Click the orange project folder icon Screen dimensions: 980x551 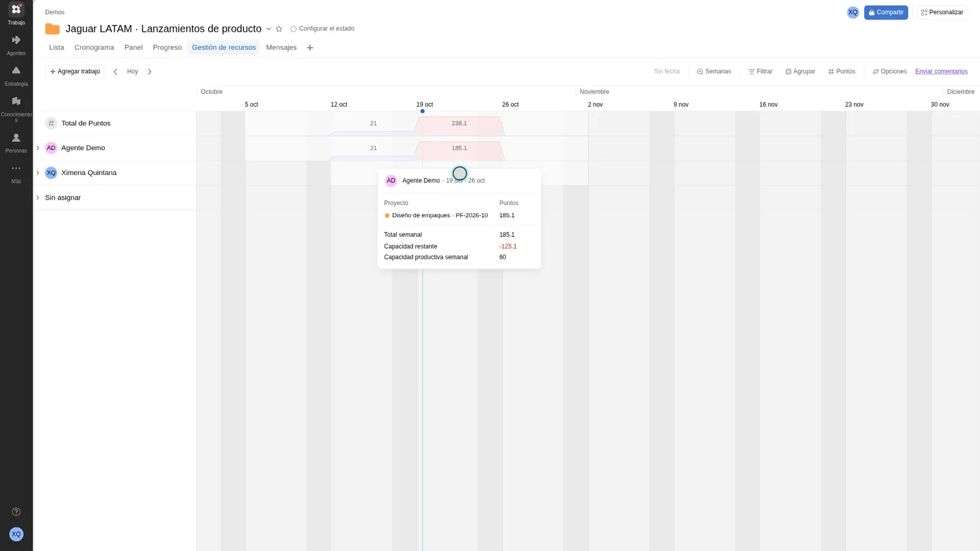coord(53,29)
